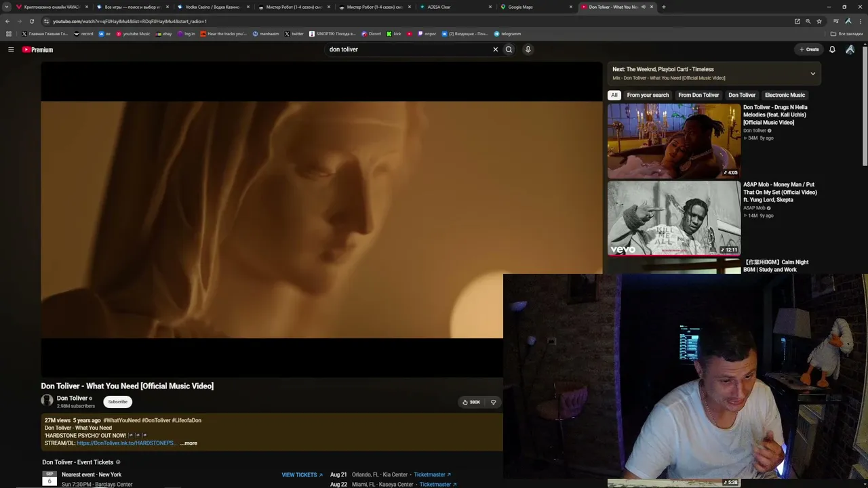Screen dimensions: 868x488
Task: Open the 'youtube Music' bookmark
Action: (x=133, y=34)
